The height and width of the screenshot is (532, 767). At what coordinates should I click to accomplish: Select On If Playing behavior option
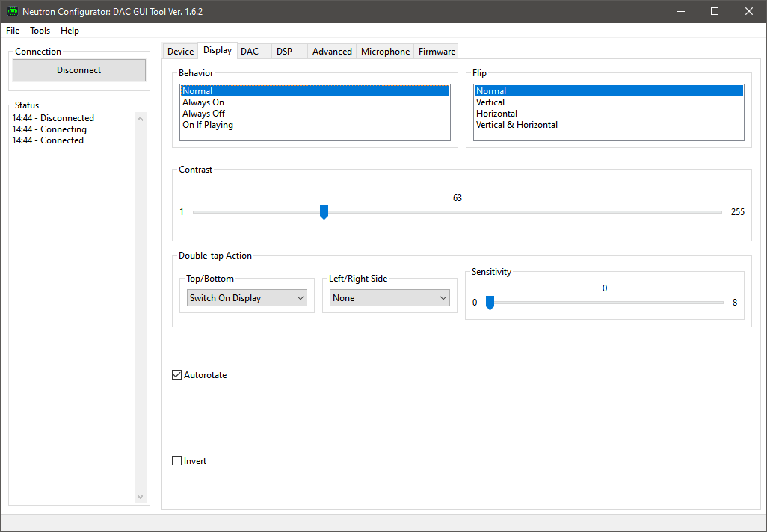click(x=208, y=125)
